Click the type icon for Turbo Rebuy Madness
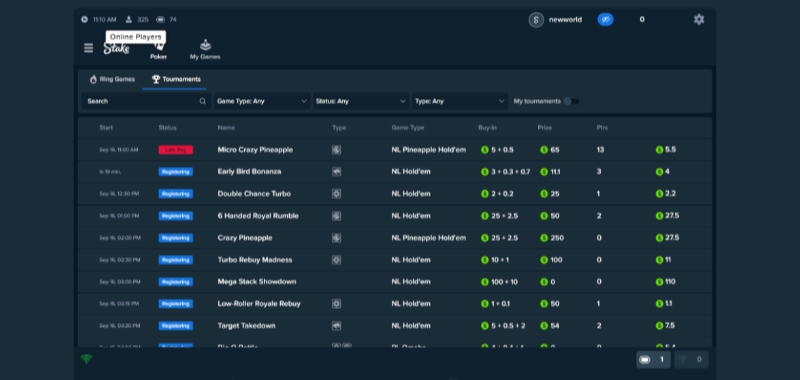This screenshot has width=800, height=380. point(336,260)
